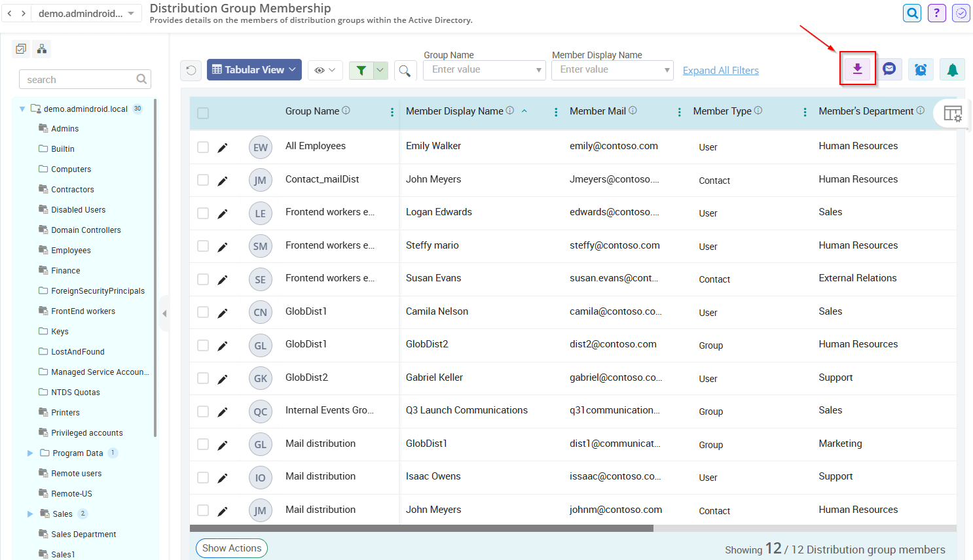
Task: Select the checkbox beside Camila Nelson
Action: tap(203, 312)
